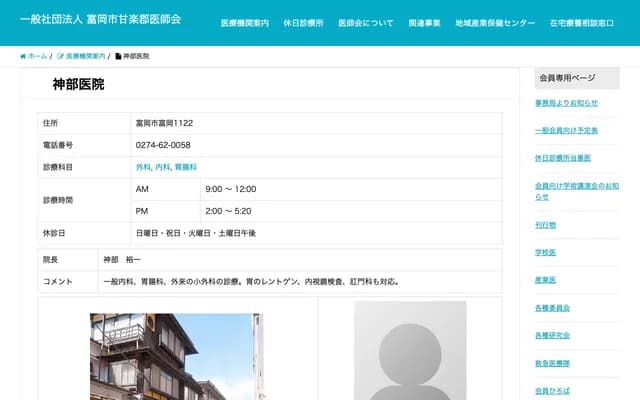The width and height of the screenshot is (640, 400).
Task: Click the clinic building photo
Action: [176, 356]
